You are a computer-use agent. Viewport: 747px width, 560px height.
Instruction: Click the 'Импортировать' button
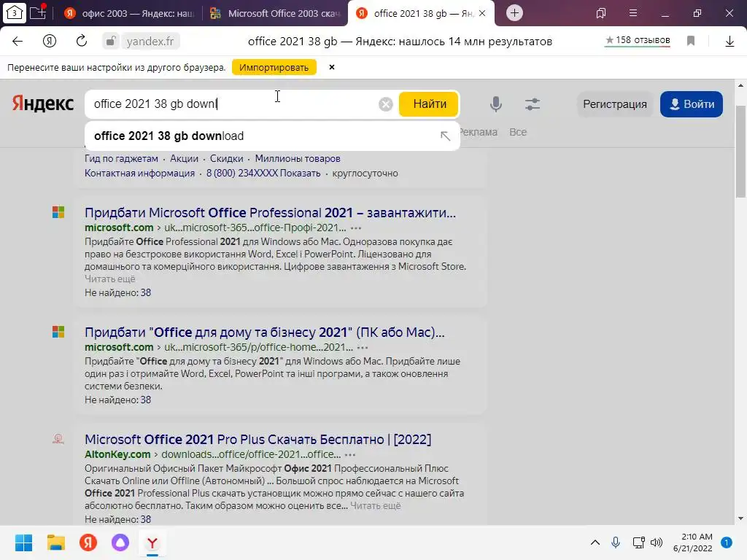(274, 67)
